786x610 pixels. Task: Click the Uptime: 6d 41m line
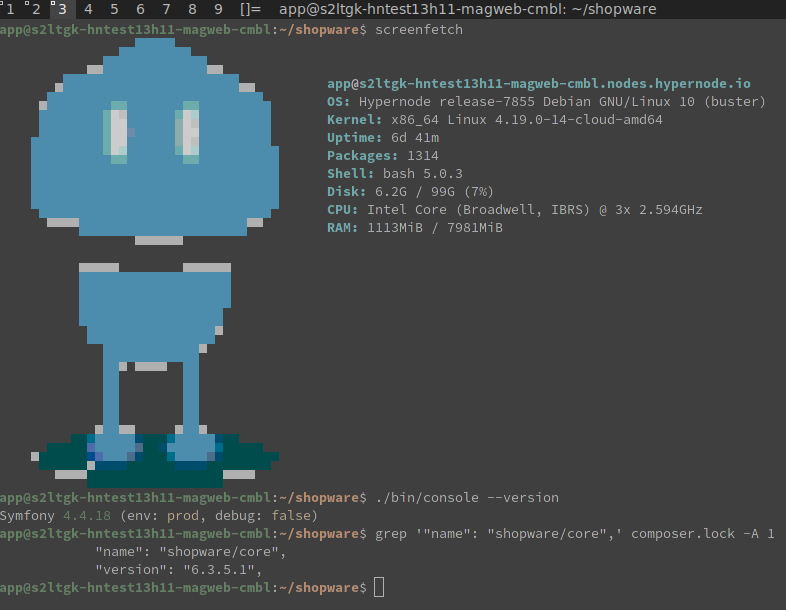click(383, 138)
